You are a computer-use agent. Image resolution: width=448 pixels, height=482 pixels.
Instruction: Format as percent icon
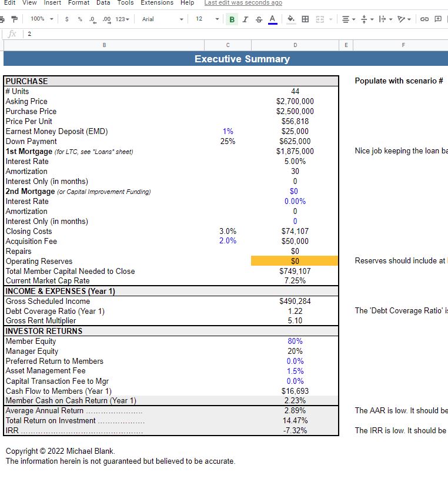[80, 19]
